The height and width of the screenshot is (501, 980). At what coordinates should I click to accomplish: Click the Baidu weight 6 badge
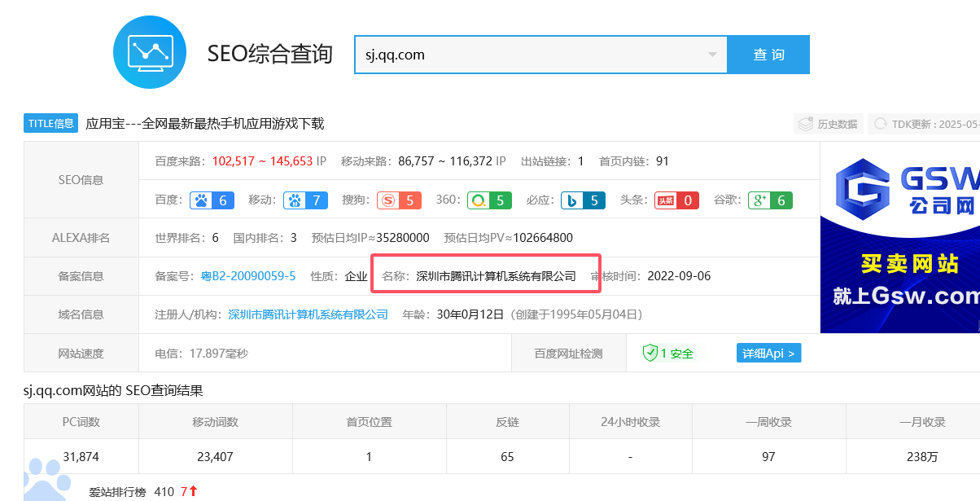pyautogui.click(x=212, y=200)
